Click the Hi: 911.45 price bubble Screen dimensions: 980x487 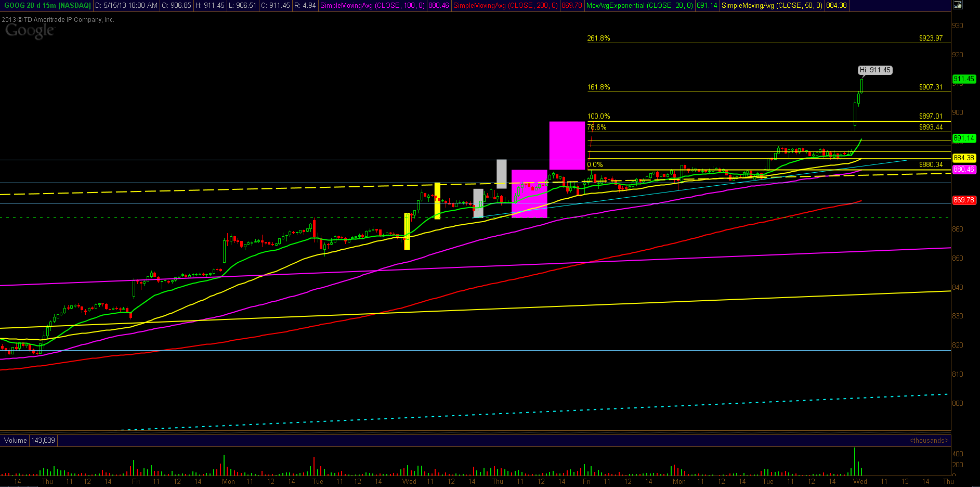875,70
